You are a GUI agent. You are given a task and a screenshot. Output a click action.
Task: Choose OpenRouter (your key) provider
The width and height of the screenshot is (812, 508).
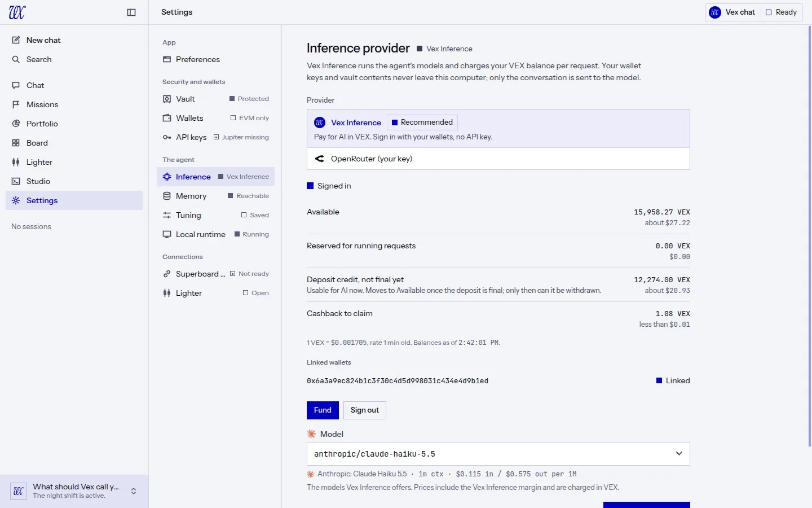tap(498, 159)
